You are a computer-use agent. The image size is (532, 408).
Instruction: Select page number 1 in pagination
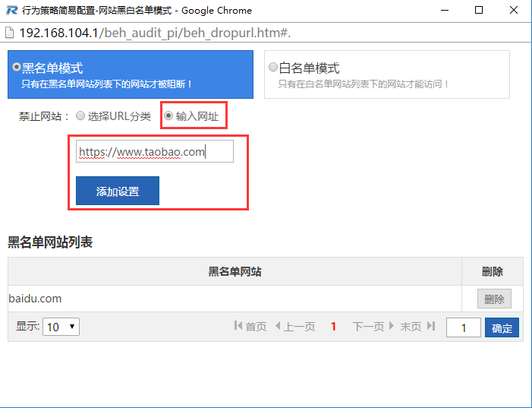point(333,327)
